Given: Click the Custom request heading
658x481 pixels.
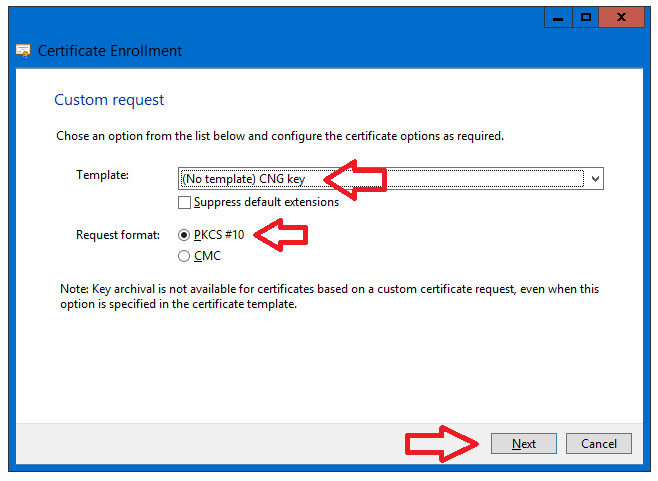Looking at the screenshot, I should tap(109, 100).
